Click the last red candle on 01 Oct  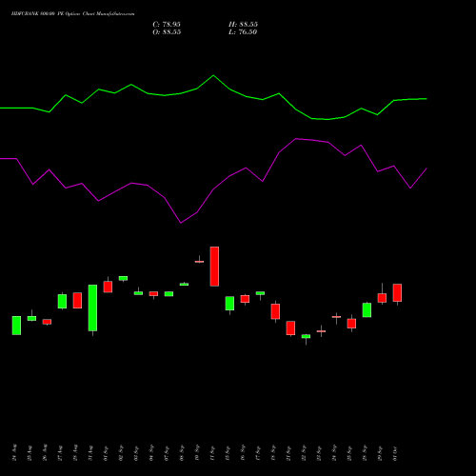397,292
